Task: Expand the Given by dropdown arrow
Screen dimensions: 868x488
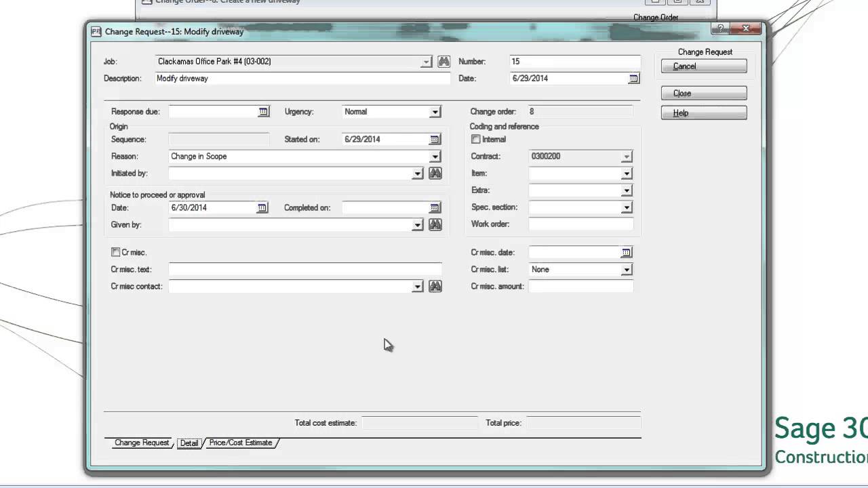Action: coord(418,225)
